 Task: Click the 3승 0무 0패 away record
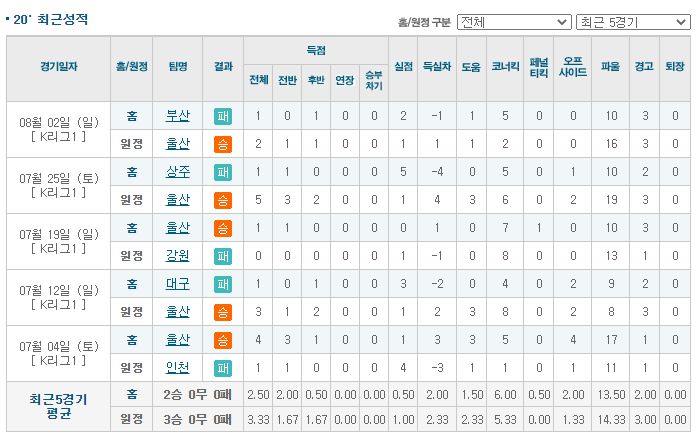198,419
